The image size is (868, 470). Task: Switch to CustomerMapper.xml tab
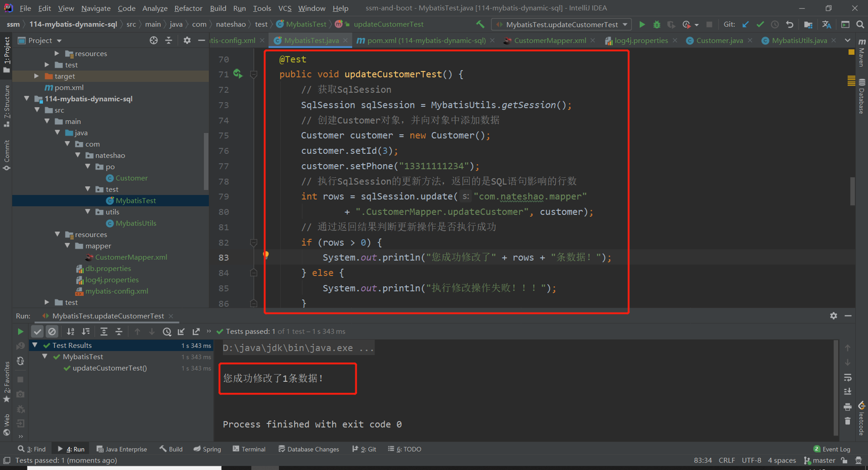click(x=550, y=40)
